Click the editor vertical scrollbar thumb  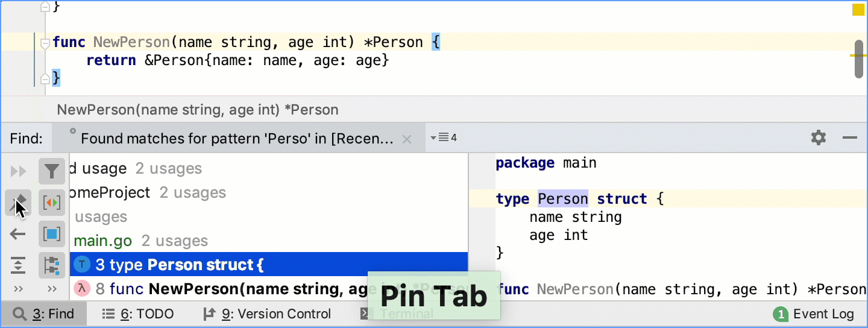(859, 58)
